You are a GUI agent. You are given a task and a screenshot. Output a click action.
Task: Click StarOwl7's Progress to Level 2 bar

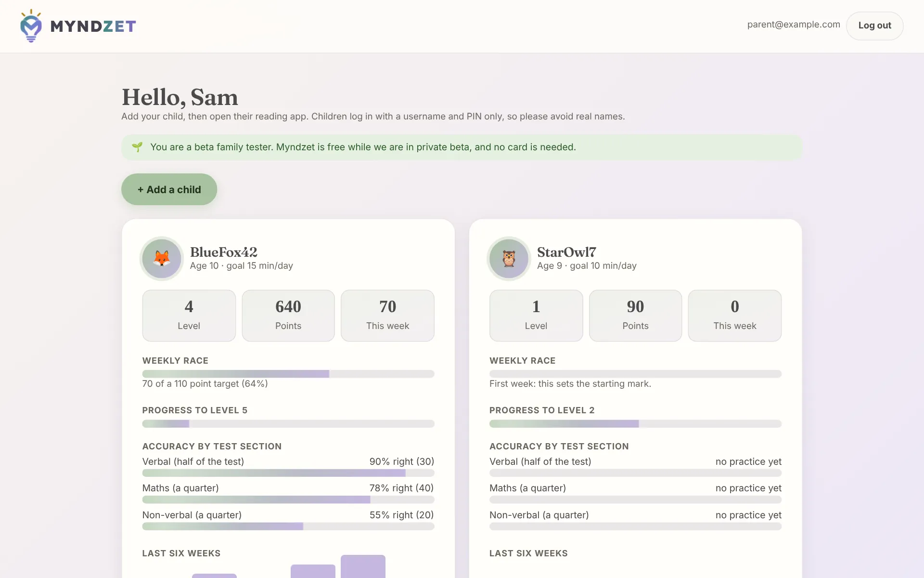(x=635, y=424)
